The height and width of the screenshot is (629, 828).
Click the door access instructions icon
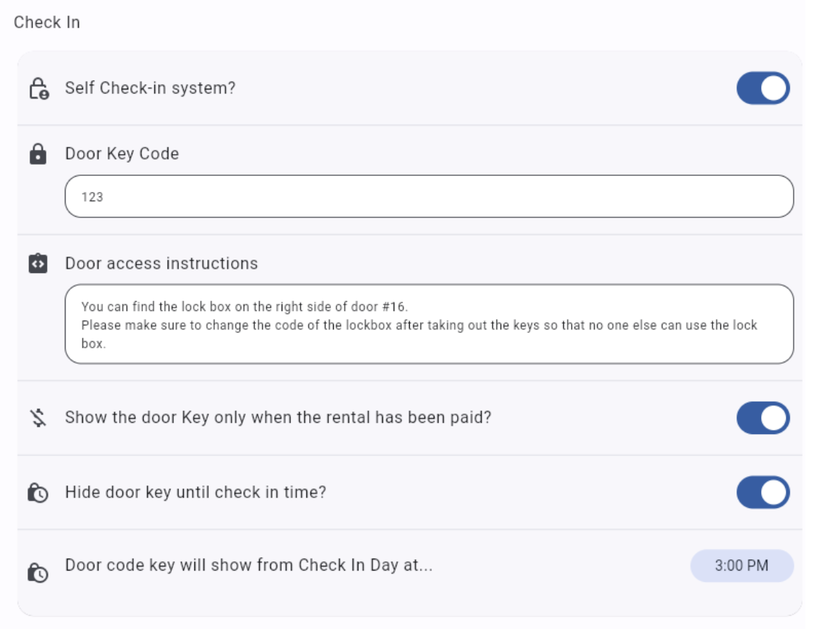click(x=38, y=263)
